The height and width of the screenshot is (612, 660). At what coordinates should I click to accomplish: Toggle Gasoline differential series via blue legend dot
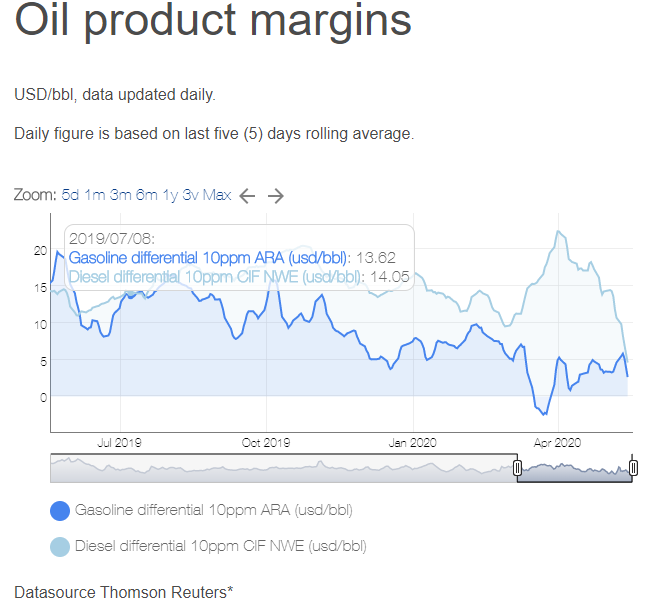tap(60, 511)
